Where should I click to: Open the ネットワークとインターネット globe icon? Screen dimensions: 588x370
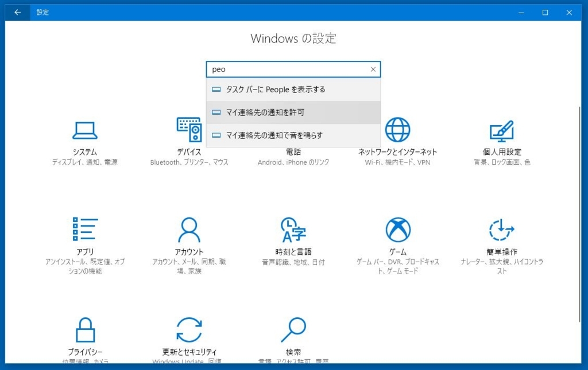(397, 130)
